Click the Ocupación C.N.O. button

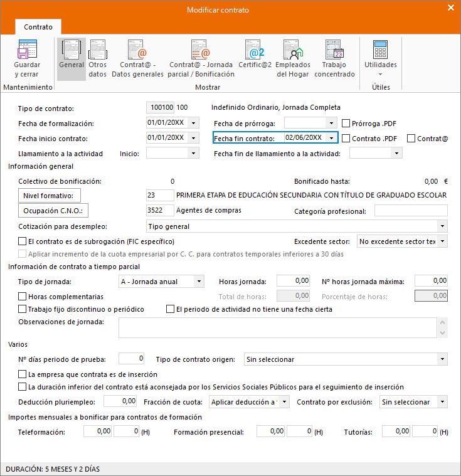[53, 210]
